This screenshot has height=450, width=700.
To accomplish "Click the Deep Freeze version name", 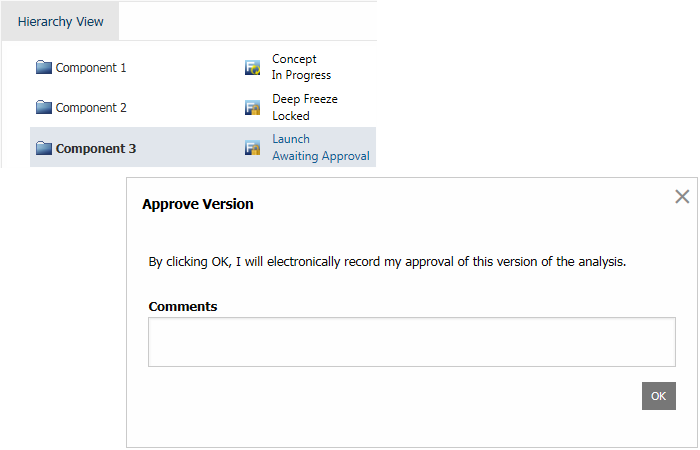I will (x=305, y=99).
